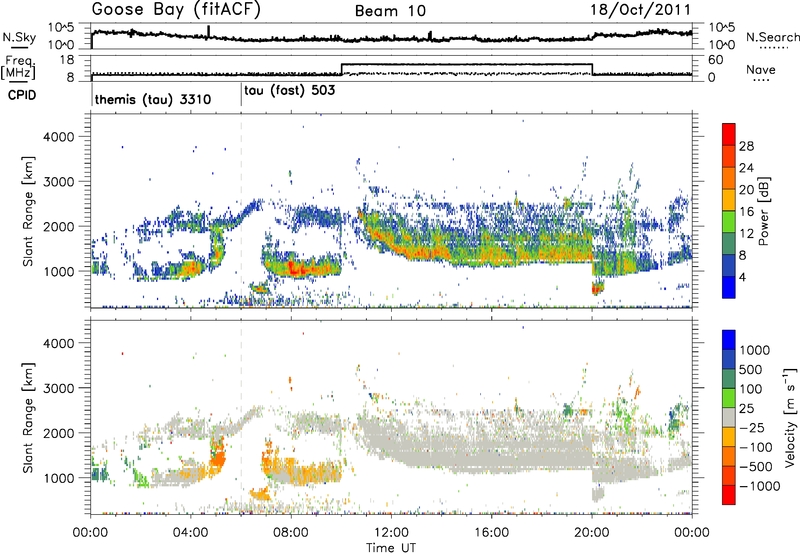Click the small red echo patch at 20:00
The height and width of the screenshot is (554, 800).
click(596, 289)
